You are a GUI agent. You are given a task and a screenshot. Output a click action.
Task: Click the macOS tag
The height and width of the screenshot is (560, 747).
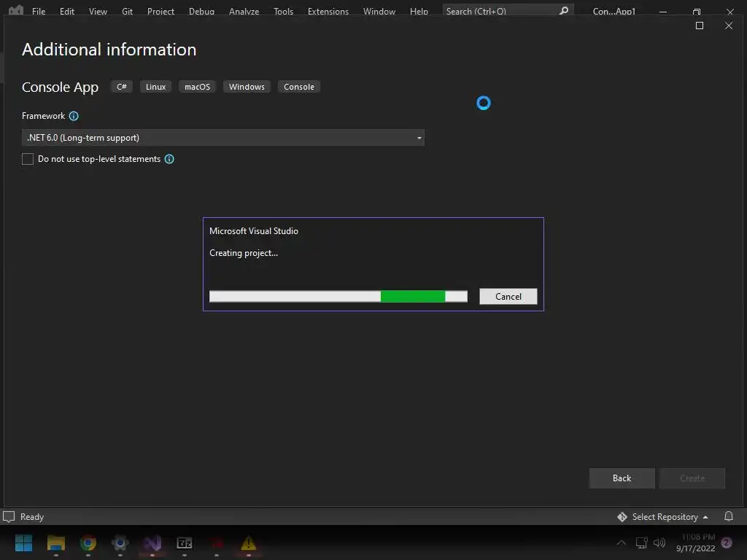click(x=197, y=87)
